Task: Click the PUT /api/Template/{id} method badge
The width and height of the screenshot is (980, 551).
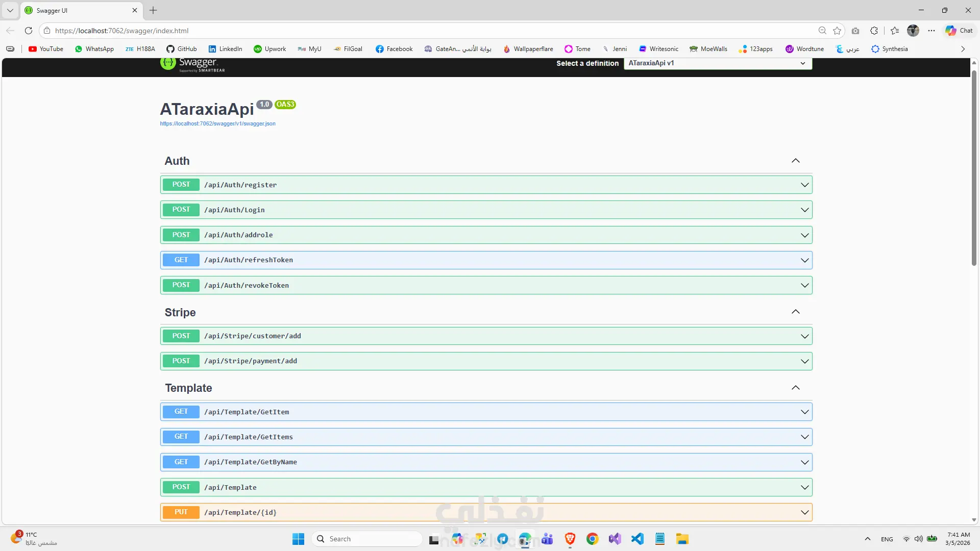Action: pos(181,512)
